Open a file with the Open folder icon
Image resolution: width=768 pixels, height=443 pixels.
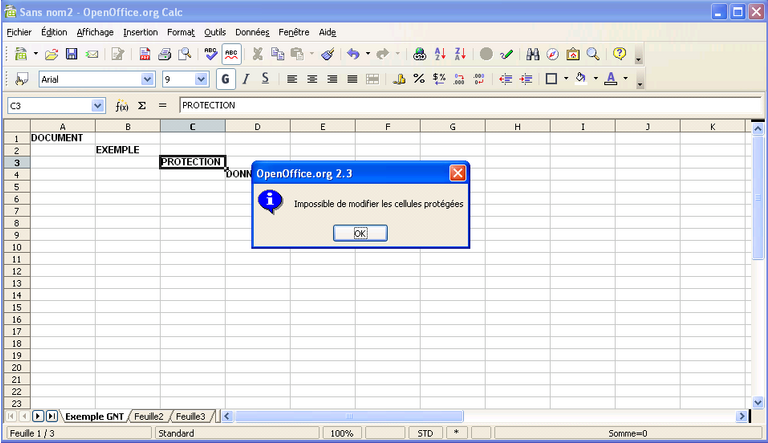tap(51, 54)
